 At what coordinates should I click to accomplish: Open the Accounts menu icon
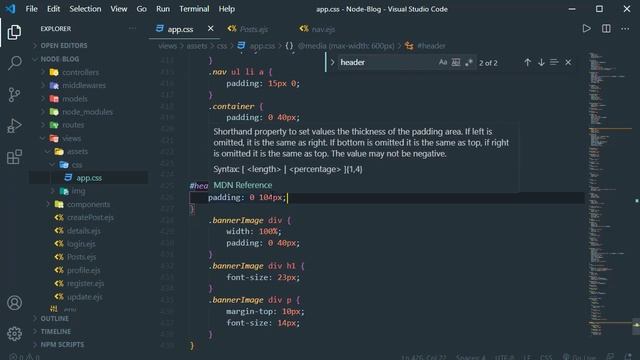tap(14, 303)
